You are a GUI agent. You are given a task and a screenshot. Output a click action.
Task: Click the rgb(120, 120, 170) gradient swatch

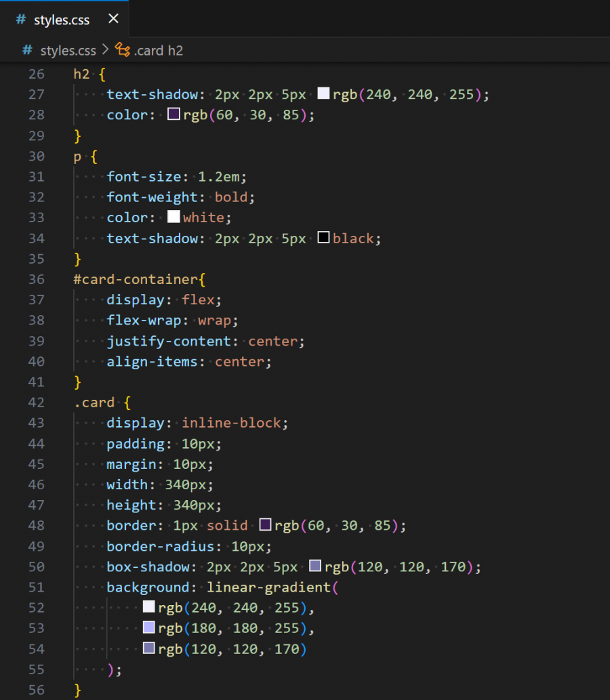tap(148, 648)
